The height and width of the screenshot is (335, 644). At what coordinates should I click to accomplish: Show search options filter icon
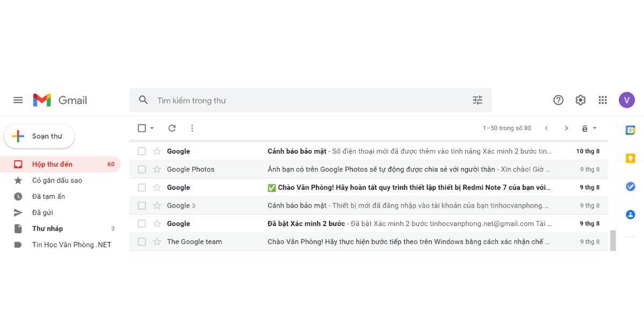tap(478, 100)
